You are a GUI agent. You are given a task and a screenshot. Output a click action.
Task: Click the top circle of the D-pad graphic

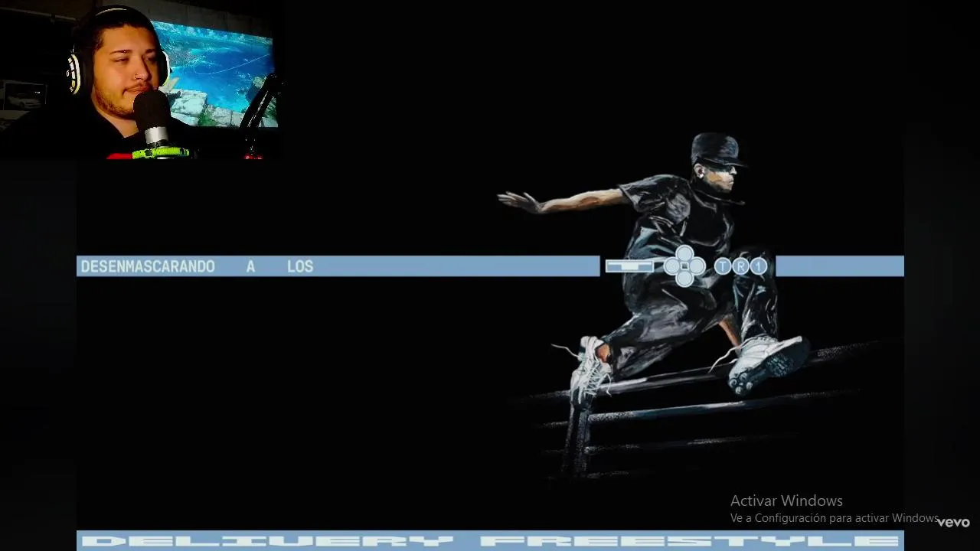point(684,254)
